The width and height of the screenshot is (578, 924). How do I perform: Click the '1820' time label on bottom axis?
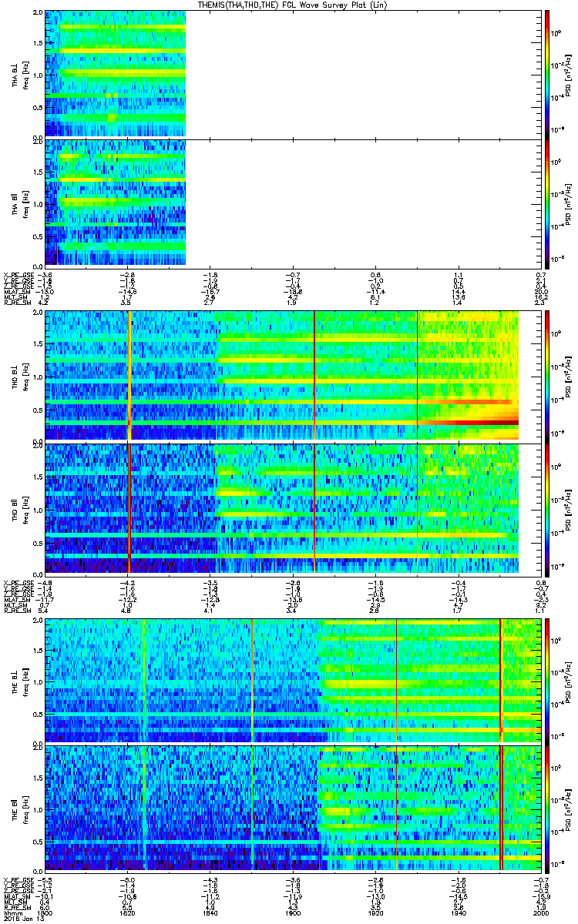pyautogui.click(x=127, y=913)
